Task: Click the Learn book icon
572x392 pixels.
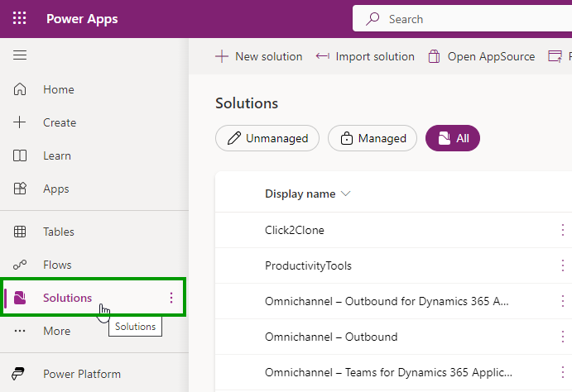Action: coord(20,155)
